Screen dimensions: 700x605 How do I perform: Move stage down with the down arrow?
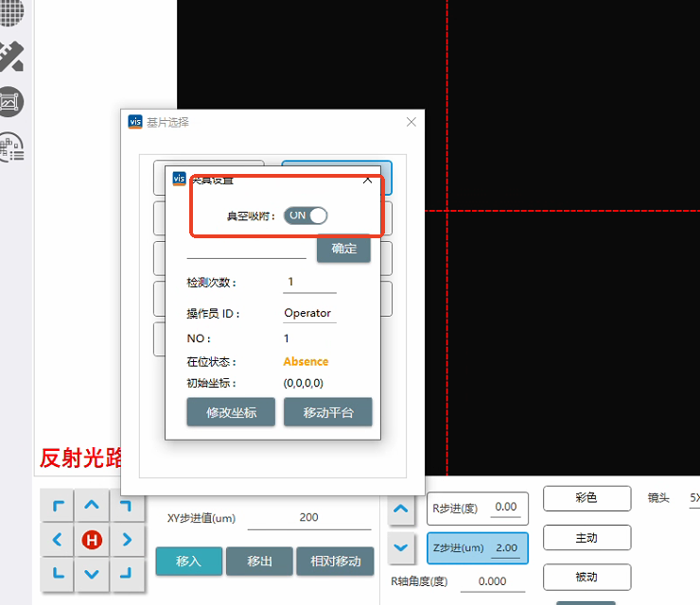click(92, 573)
